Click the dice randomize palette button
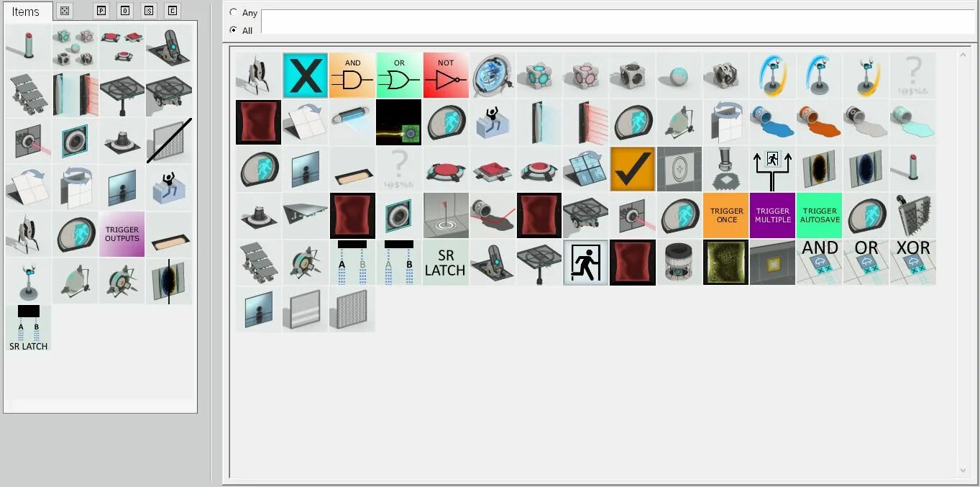 tap(64, 11)
